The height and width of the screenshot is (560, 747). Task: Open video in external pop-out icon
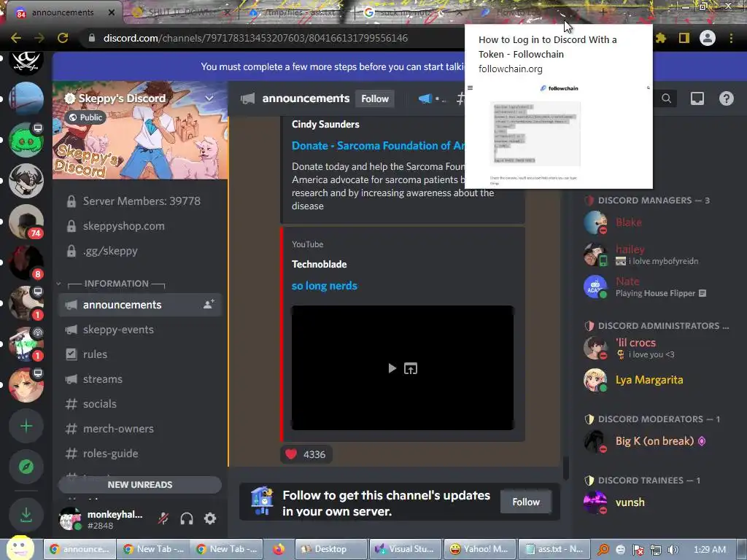(x=411, y=368)
